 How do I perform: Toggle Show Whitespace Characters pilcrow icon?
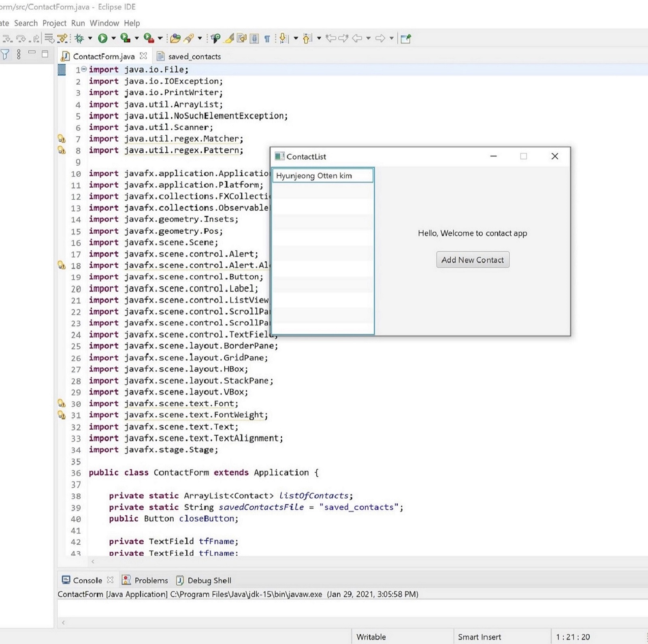pyautogui.click(x=267, y=39)
